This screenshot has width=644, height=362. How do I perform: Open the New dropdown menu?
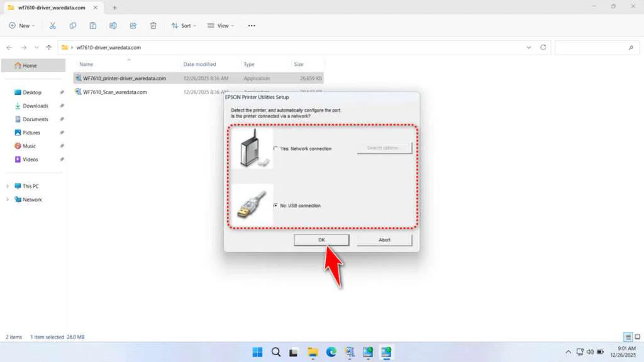(21, 26)
